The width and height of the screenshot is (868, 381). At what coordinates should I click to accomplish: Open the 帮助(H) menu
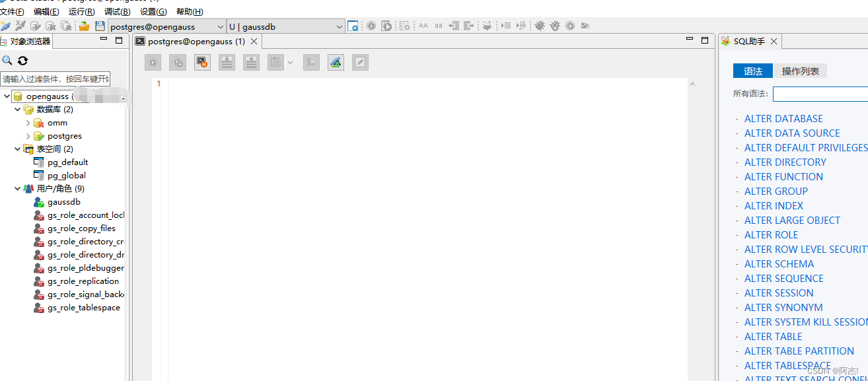point(190,12)
